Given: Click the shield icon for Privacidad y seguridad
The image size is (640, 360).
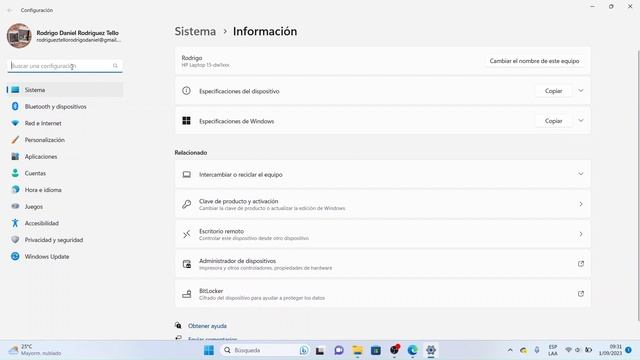Looking at the screenshot, I should pos(15,240).
